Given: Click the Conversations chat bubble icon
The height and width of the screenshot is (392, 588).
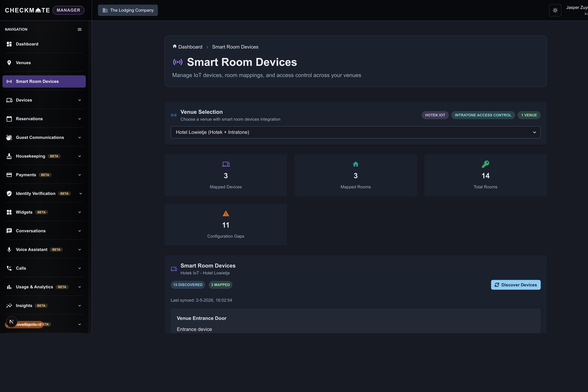Looking at the screenshot, I should pyautogui.click(x=9, y=231).
